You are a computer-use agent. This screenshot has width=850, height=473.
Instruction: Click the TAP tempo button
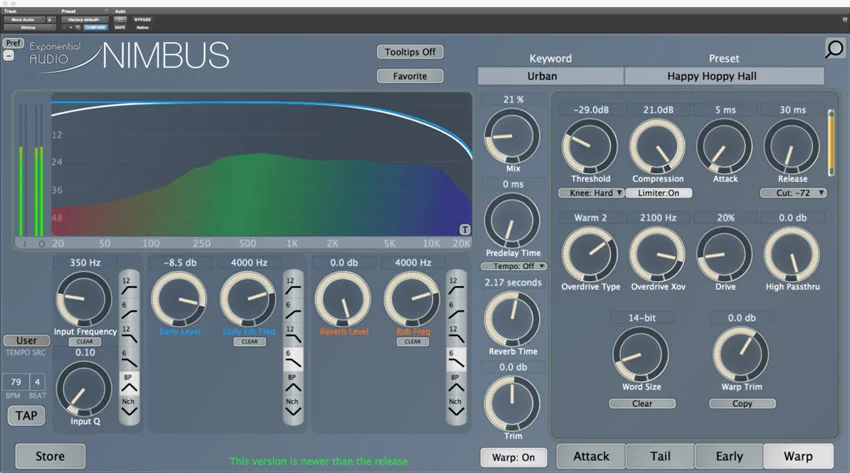click(x=26, y=416)
